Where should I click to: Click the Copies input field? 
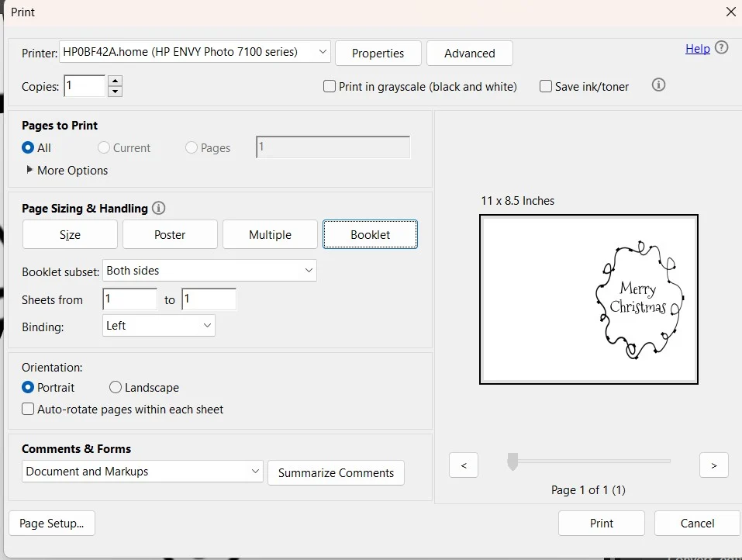(85, 85)
